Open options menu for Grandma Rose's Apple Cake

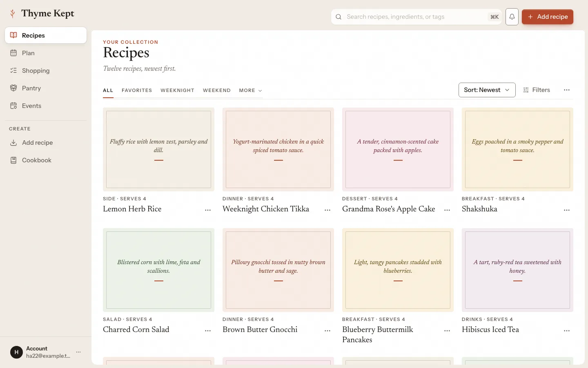coord(447,210)
